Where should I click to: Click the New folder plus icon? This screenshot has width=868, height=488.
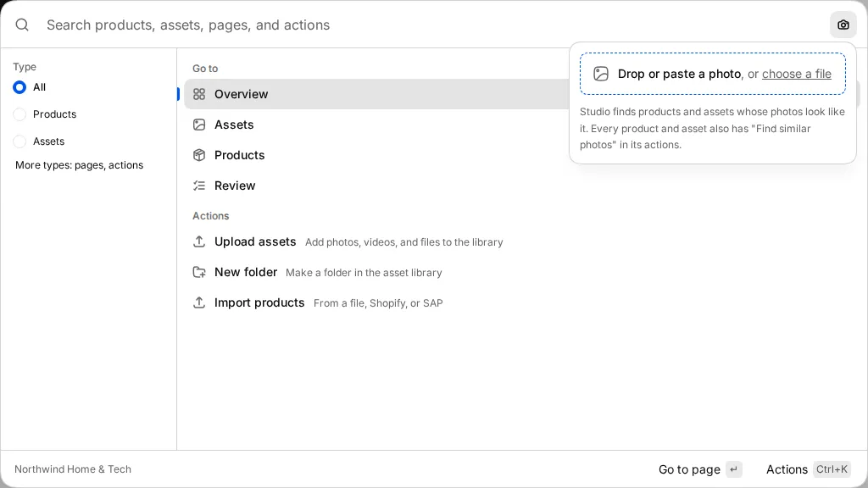[x=199, y=272]
